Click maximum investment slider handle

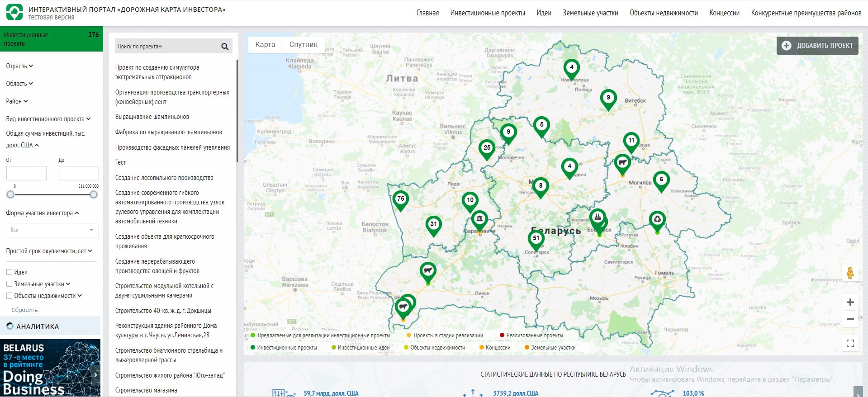[94, 194]
